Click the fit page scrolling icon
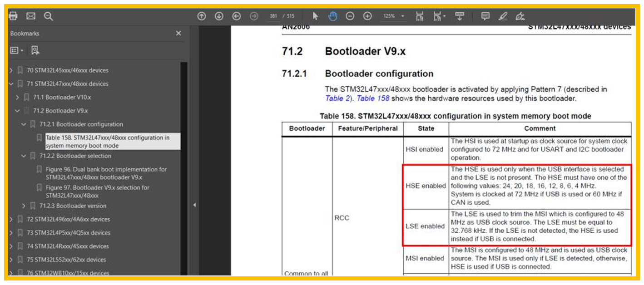The width and height of the screenshot is (644, 285). 420,16
